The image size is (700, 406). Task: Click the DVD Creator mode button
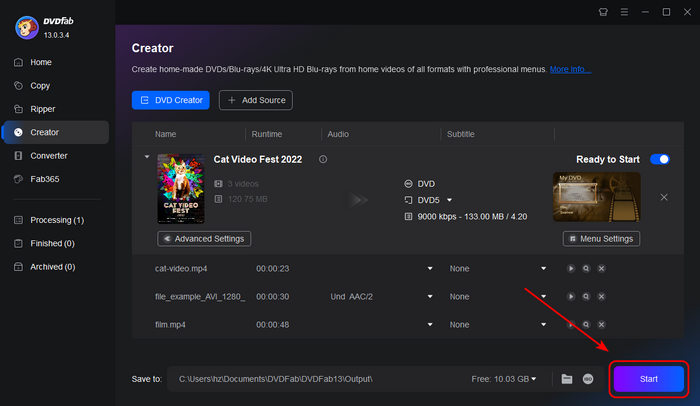[171, 100]
